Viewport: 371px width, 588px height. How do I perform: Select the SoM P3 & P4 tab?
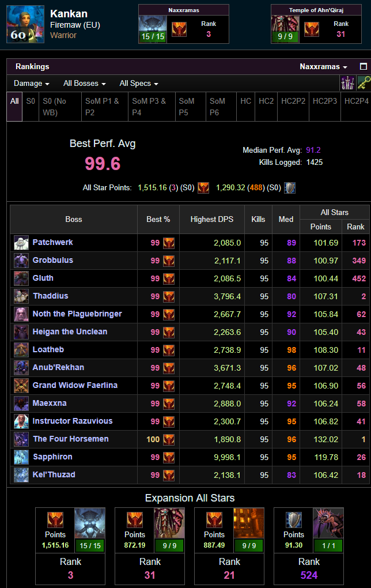tap(152, 107)
